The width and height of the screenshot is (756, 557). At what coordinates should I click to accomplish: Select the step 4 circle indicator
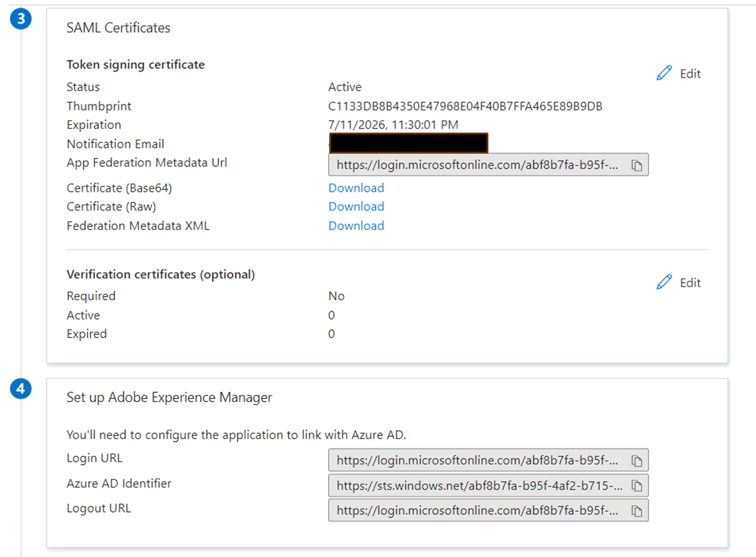click(20, 389)
